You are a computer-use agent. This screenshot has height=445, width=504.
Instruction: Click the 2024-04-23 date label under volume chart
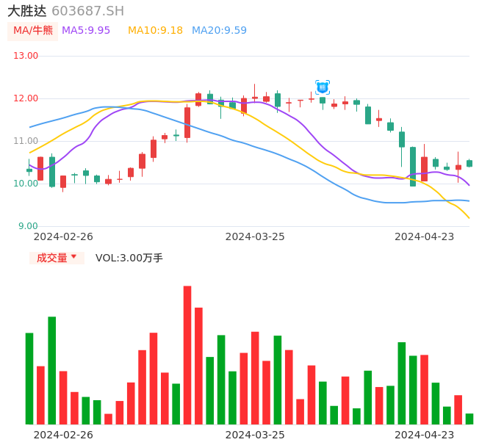(x=425, y=435)
